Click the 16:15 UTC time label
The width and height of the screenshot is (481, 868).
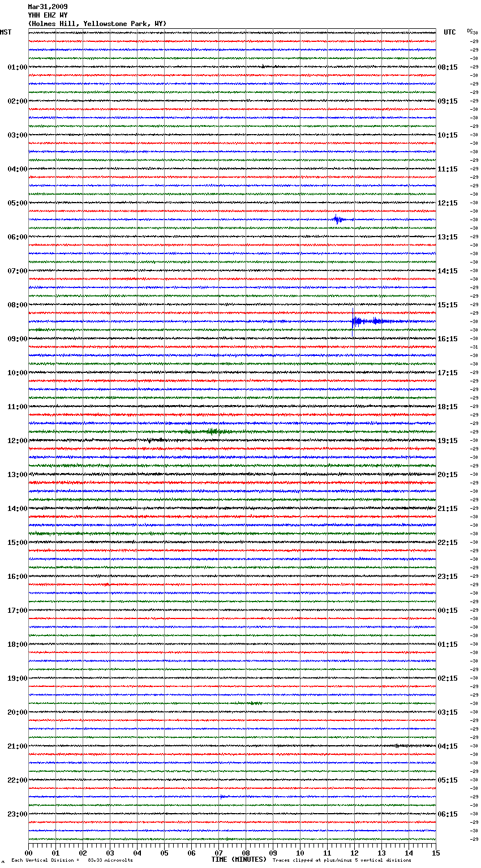pos(448,339)
